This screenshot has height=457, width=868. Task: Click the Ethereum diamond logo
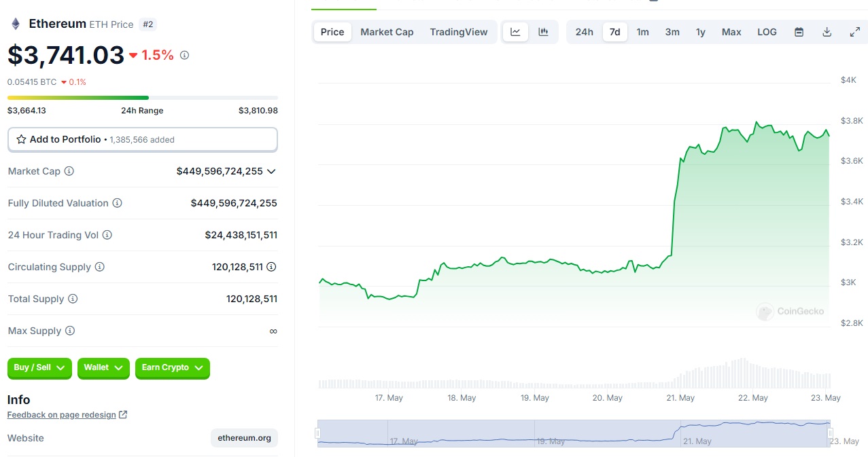pos(15,24)
